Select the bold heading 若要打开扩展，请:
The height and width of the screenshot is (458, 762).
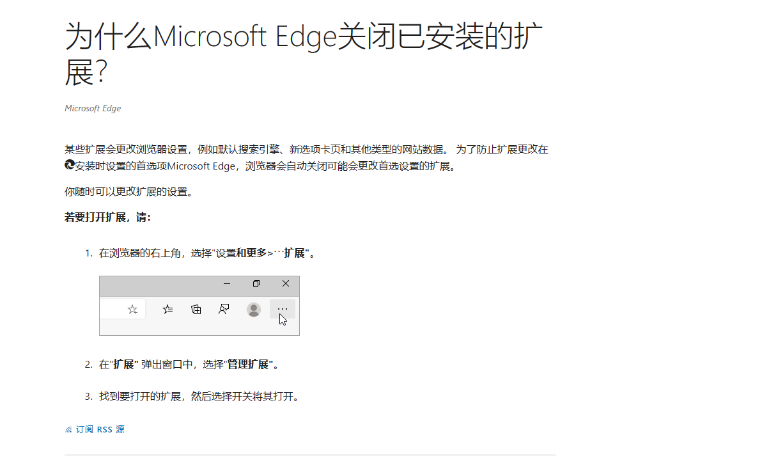(108, 217)
